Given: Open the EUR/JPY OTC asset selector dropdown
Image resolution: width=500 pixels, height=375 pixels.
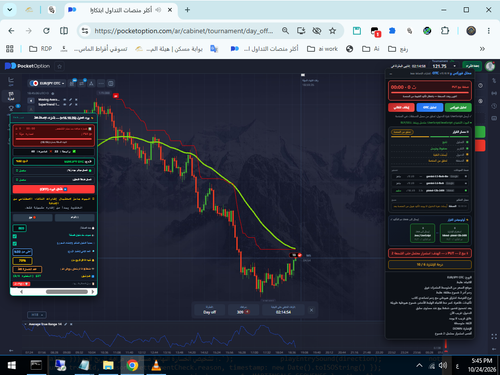Looking at the screenshot, I should 47,83.
